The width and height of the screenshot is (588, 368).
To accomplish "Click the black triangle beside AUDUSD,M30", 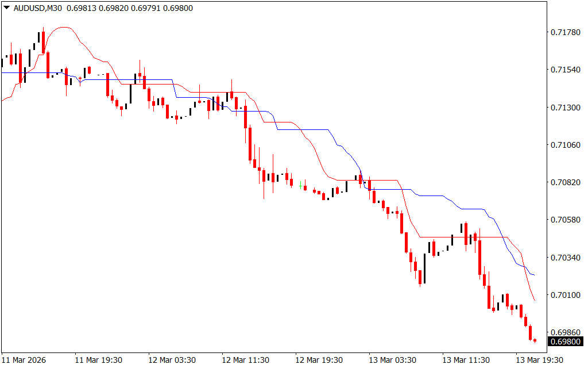I will (6, 9).
